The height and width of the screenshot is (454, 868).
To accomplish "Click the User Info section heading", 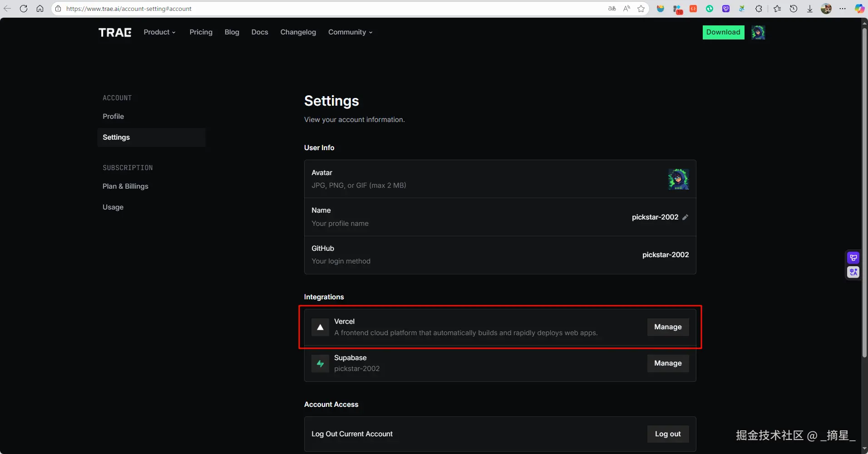I will 319,148.
